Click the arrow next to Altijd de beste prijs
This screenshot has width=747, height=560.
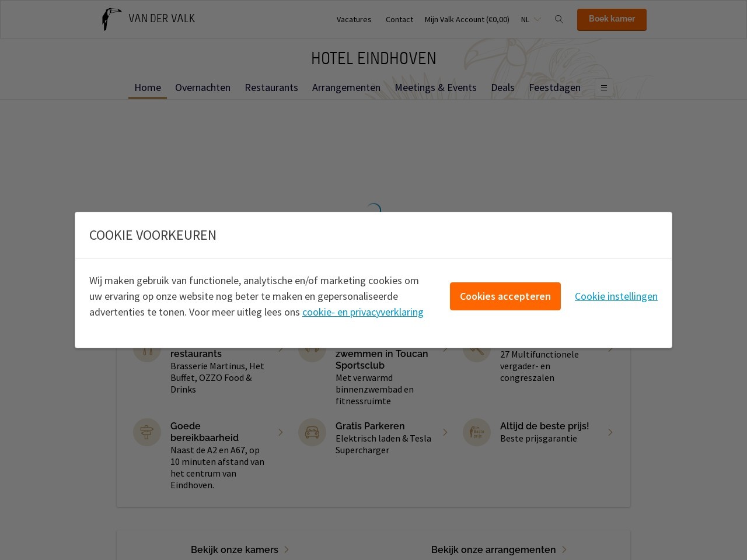(x=610, y=432)
